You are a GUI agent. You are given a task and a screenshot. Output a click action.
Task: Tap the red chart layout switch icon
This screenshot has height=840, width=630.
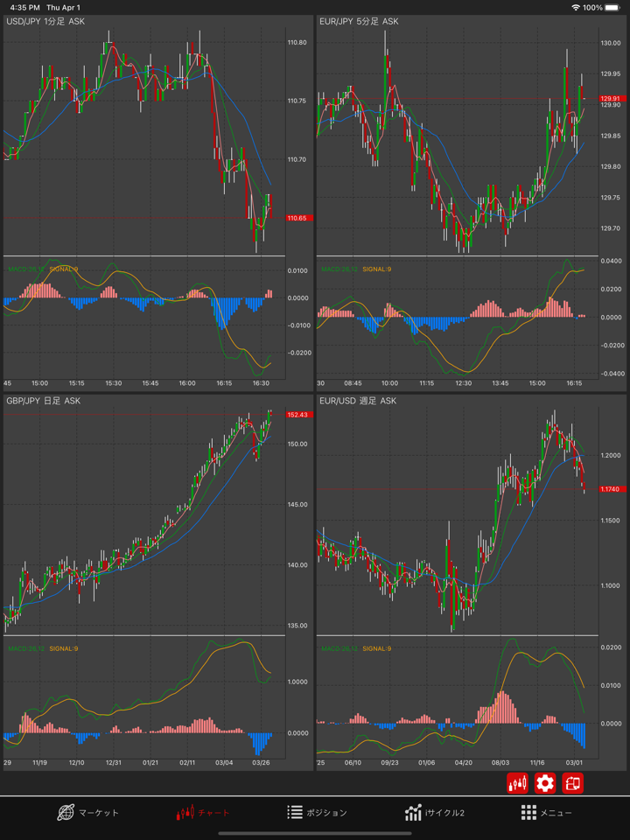coord(573,783)
